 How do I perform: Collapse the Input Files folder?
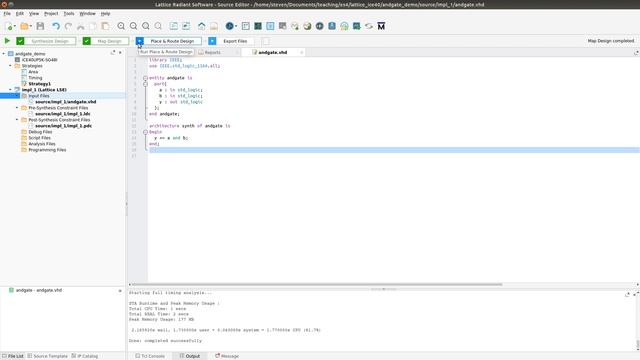click(17, 96)
